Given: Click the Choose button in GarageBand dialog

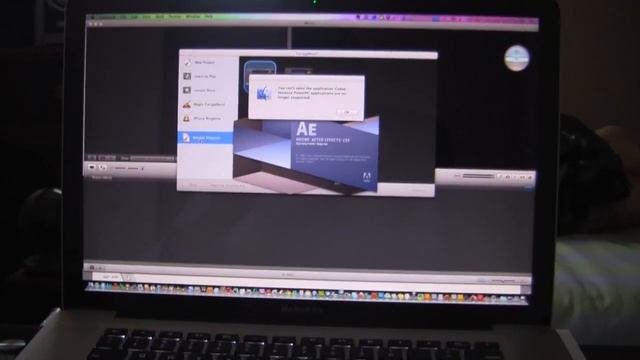Looking at the screenshot, I should (x=419, y=190).
